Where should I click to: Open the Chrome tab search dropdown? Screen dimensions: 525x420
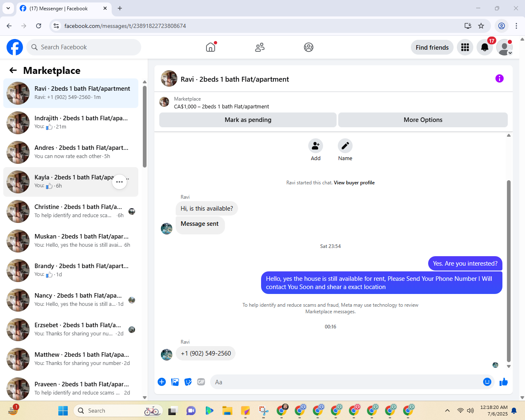coord(8,8)
